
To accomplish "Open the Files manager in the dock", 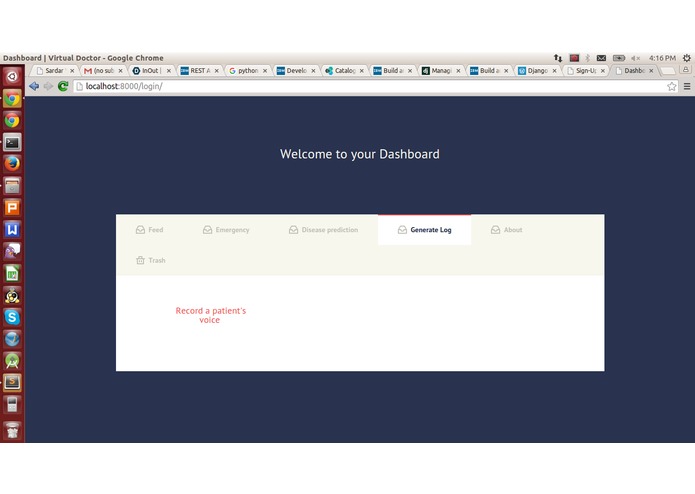I will click(12, 186).
